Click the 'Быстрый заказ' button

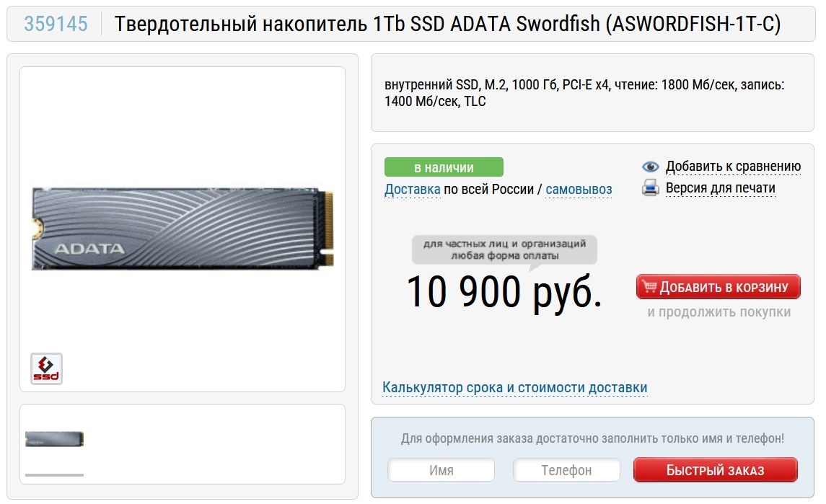[x=715, y=470]
